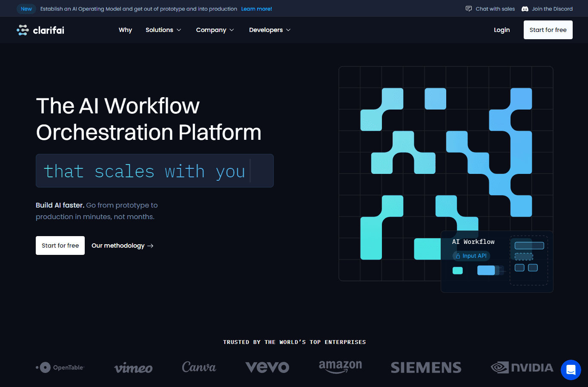
Task: Click the clarifai wordmark text
Action: [x=49, y=30]
